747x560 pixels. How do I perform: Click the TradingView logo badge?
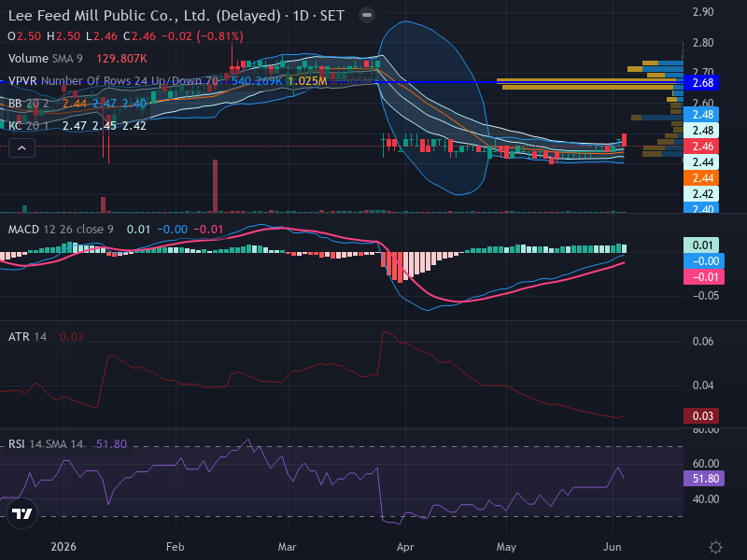pyautogui.click(x=21, y=513)
